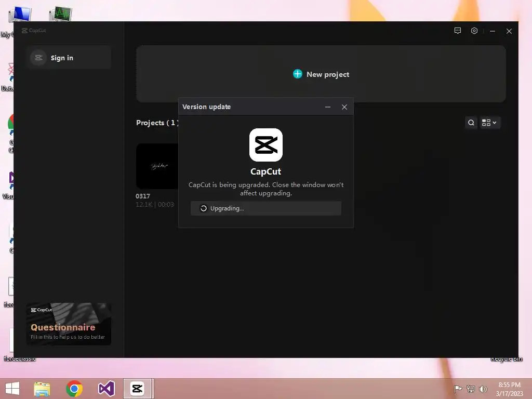Launch Google Chrome from taskbar
The height and width of the screenshot is (399, 532).
(74, 389)
